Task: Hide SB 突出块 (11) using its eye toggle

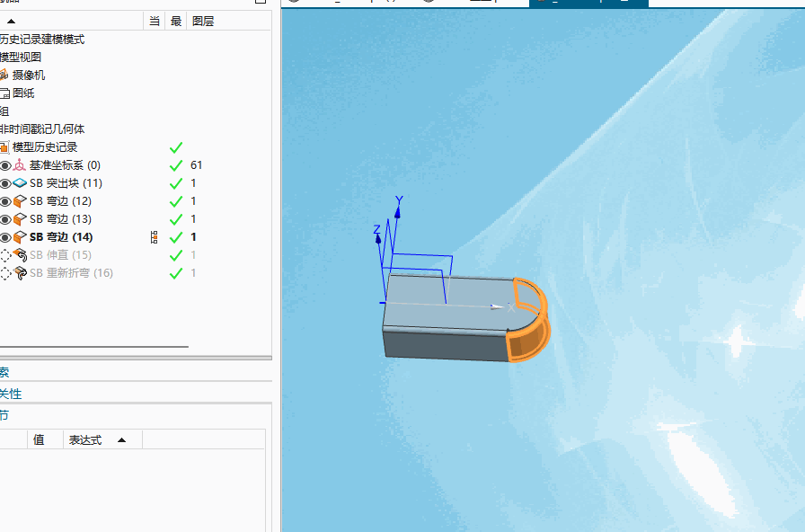Action: pyautogui.click(x=5, y=184)
